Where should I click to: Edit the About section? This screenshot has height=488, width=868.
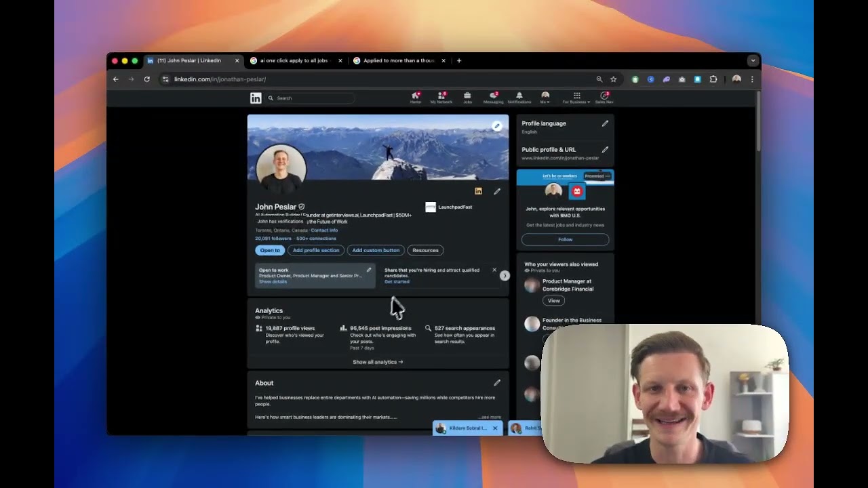coord(497,383)
